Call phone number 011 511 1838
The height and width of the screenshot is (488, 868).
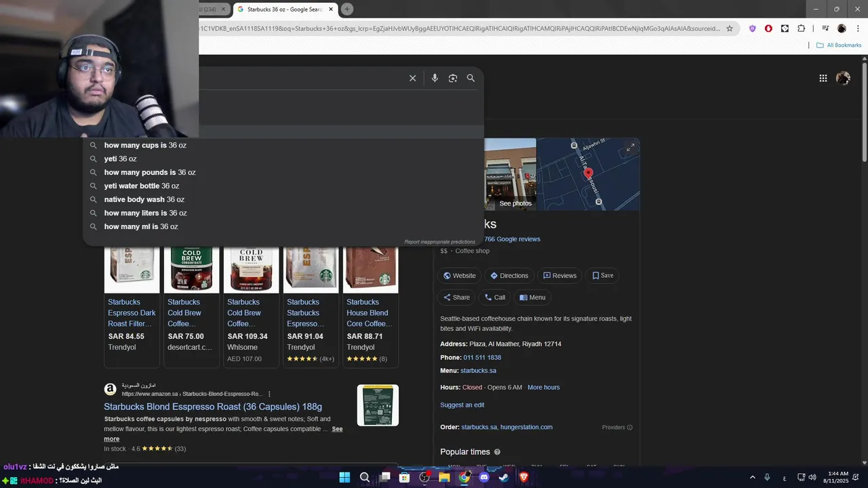click(x=482, y=358)
